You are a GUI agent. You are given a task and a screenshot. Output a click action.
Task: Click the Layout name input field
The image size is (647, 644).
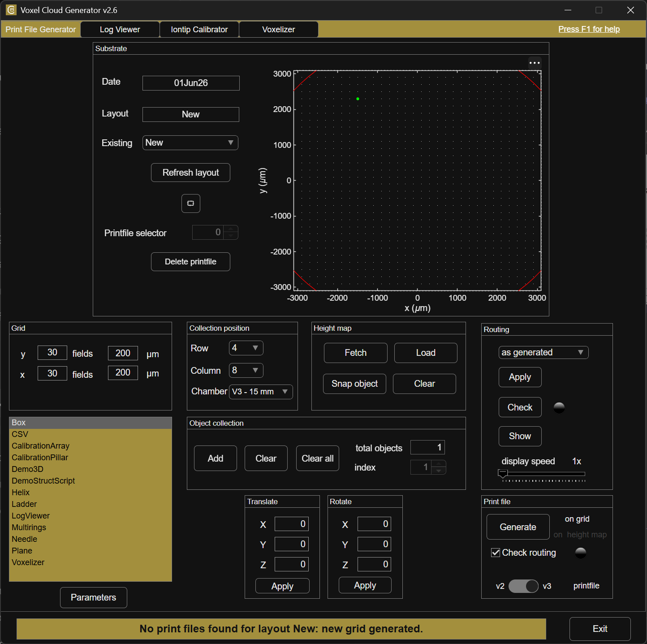[191, 114]
